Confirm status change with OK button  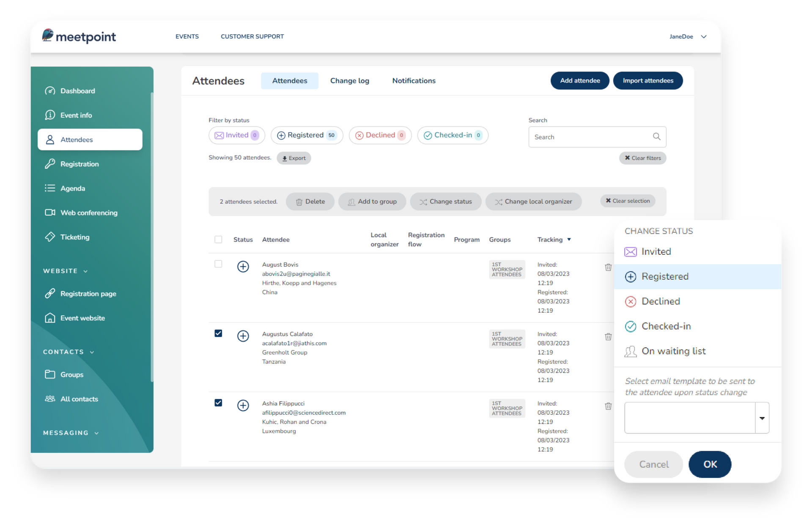(710, 464)
